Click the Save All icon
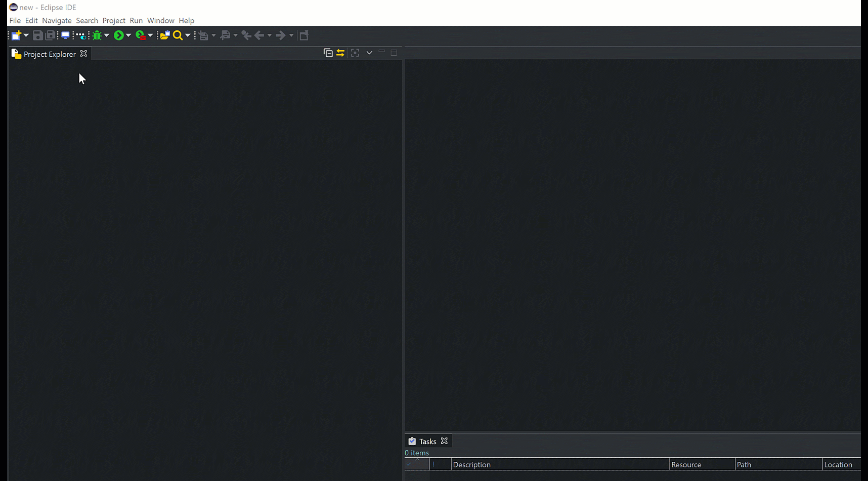Viewport: 868px width, 481px height. pos(51,35)
